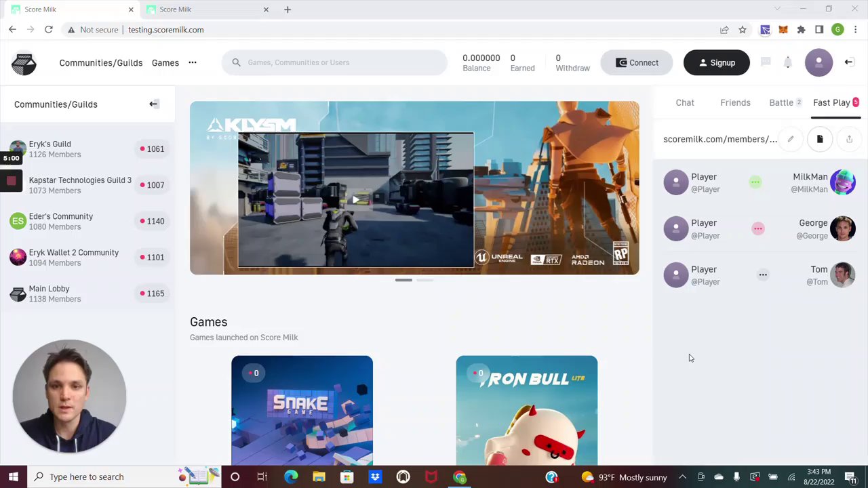Open the purple extension icon in Chrome toolbar
The width and height of the screenshot is (868, 488).
click(765, 30)
